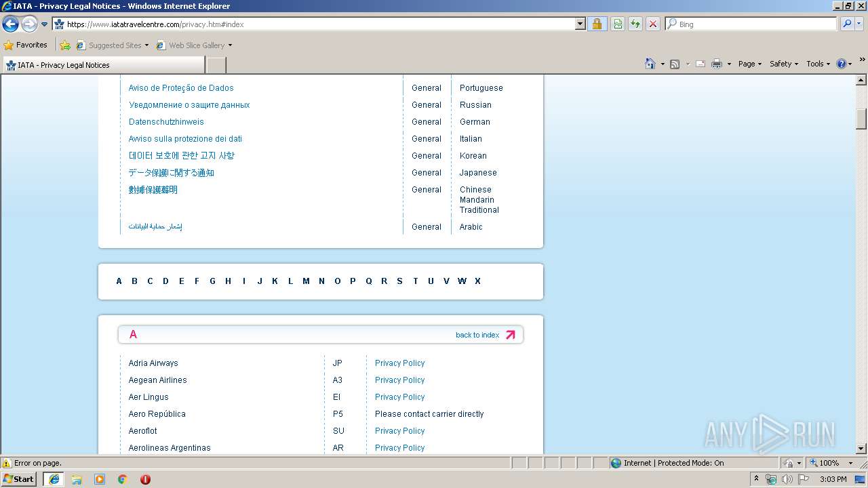Click the Action Center flag tray icon
The image size is (868, 488).
(804, 479)
